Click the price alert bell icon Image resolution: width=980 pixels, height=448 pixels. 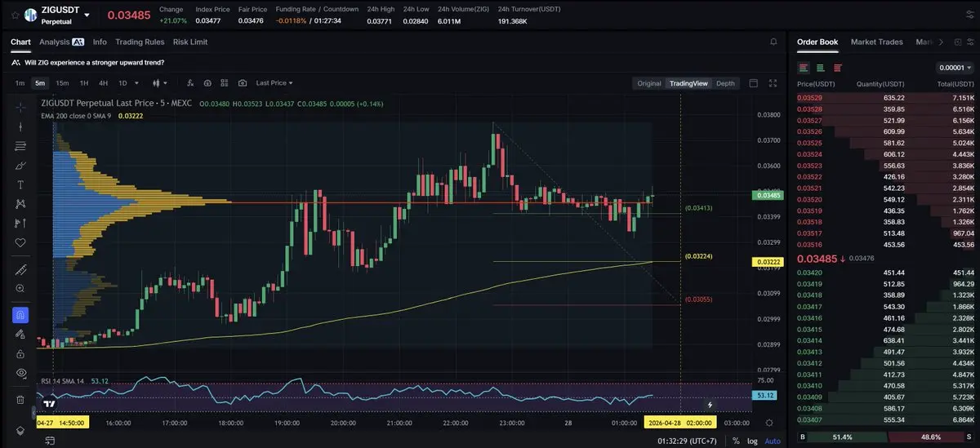coord(773,42)
